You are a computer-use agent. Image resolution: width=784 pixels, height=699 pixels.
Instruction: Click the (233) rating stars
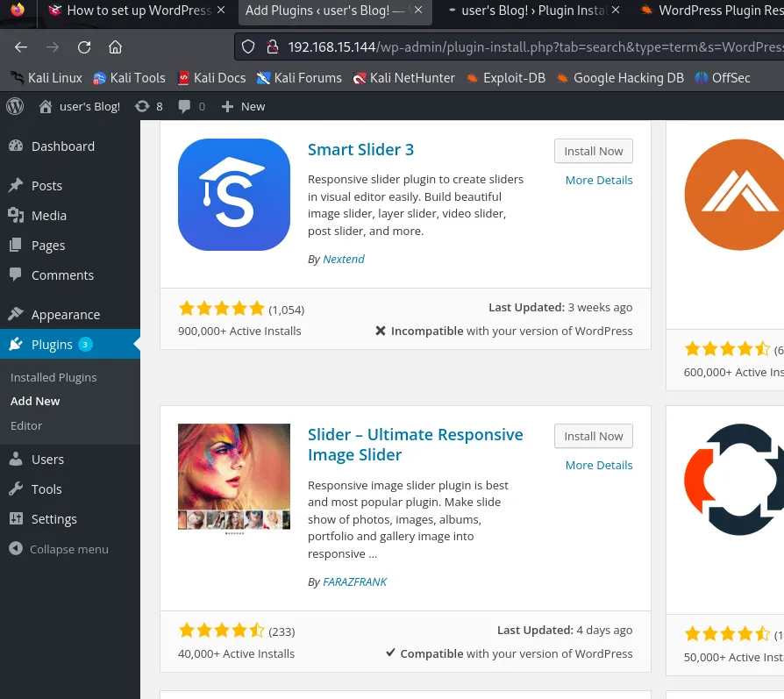point(222,631)
